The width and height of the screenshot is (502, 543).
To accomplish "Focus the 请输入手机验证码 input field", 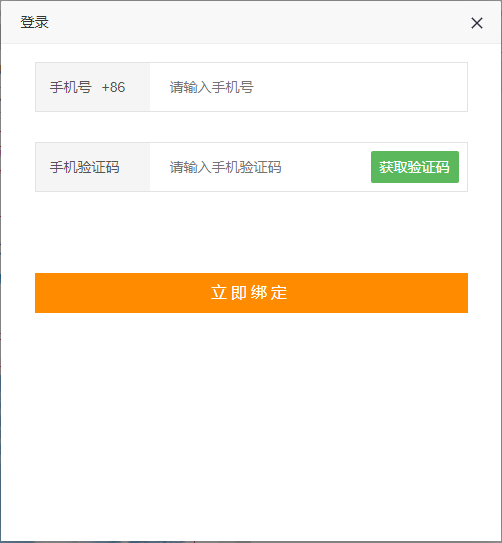I will click(x=260, y=167).
